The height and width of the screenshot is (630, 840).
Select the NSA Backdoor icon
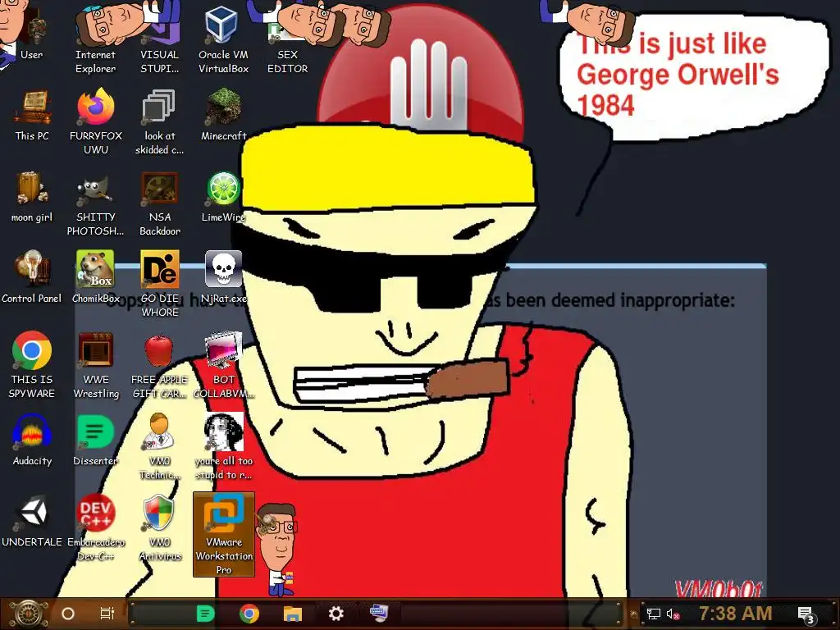tap(160, 204)
